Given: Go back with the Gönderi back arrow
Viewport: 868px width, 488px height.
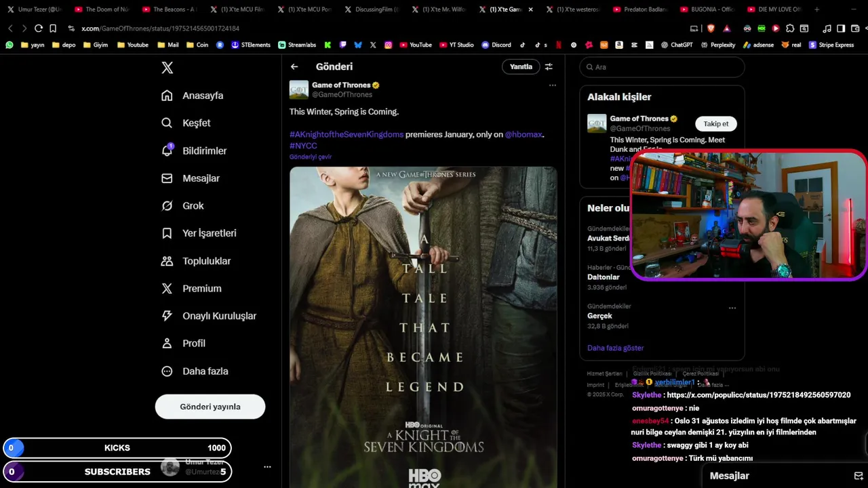Looking at the screenshot, I should pyautogui.click(x=294, y=66).
